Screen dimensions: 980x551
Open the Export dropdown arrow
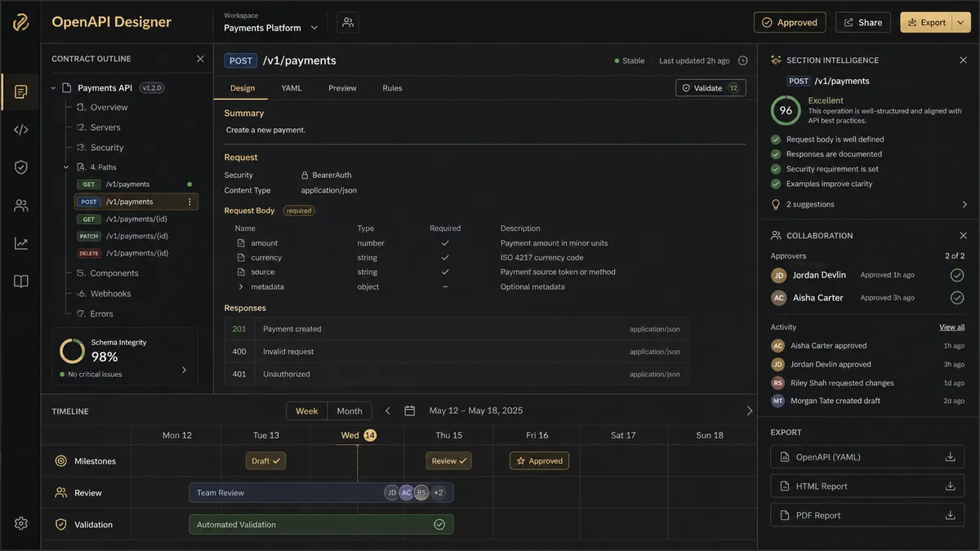point(960,22)
